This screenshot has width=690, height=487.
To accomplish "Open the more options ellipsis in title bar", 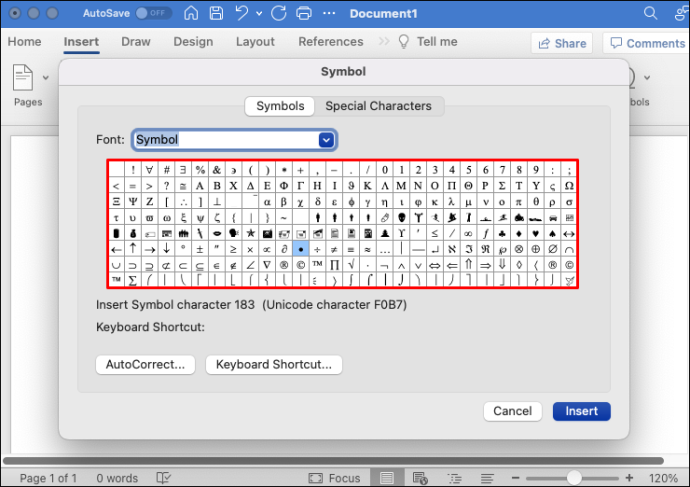I will pos(329,13).
